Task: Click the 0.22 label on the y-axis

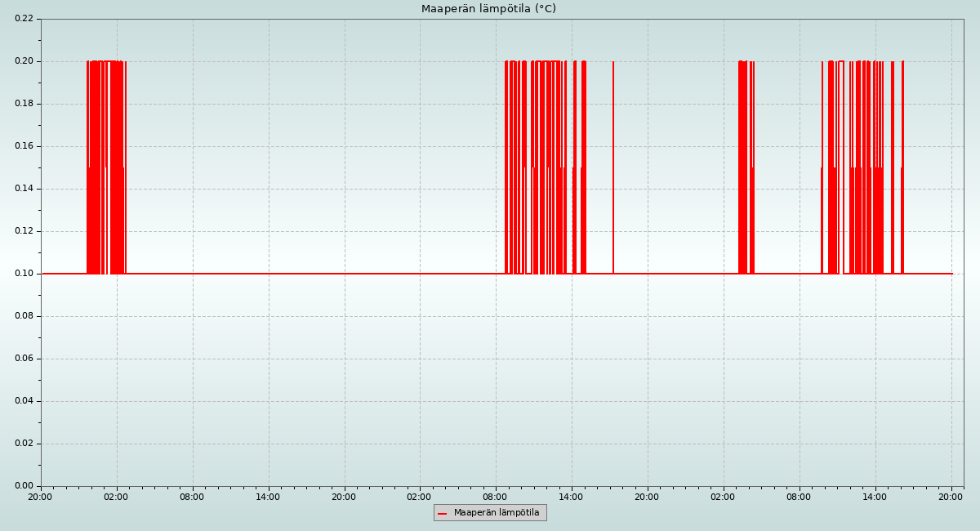Action: (24, 19)
